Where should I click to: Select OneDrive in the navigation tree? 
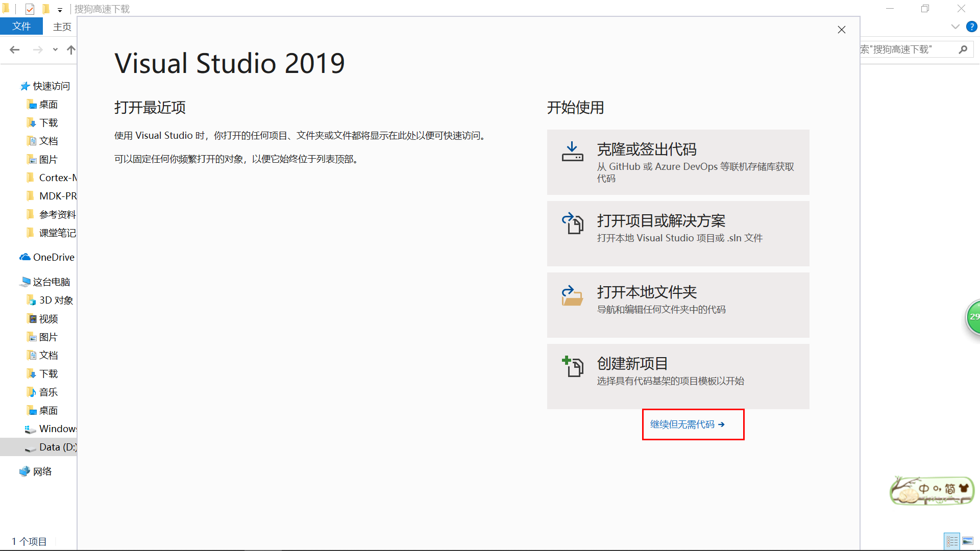[53, 257]
